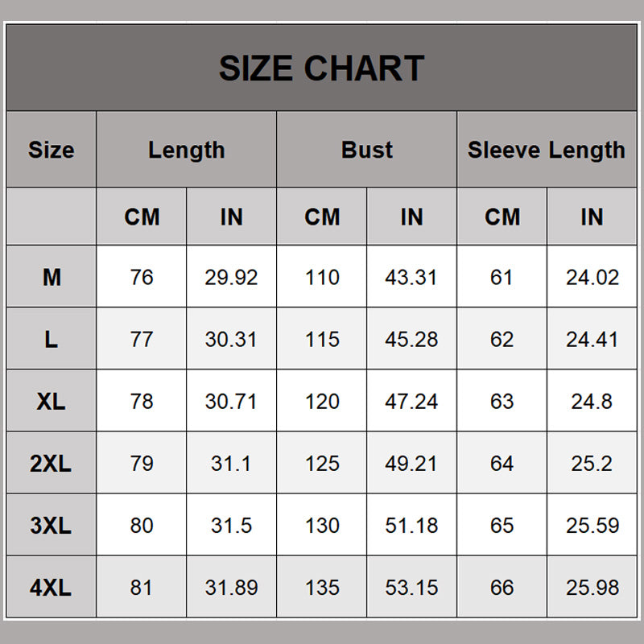Click the 25.98 sleeve length cell
644x644 pixels.
592,588
